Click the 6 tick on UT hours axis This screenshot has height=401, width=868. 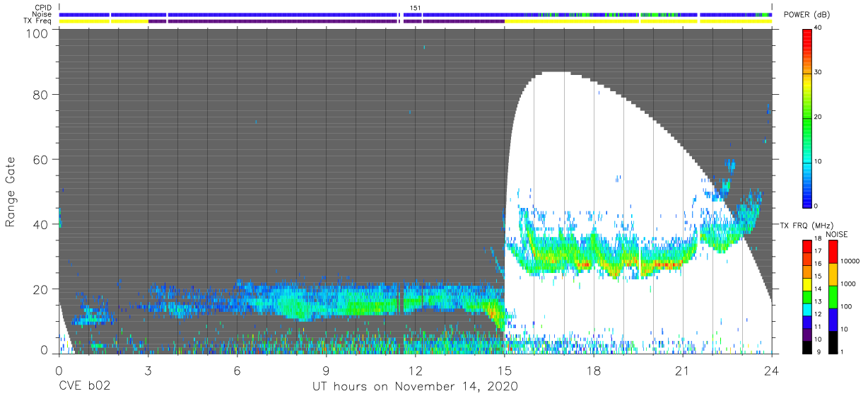tap(237, 370)
